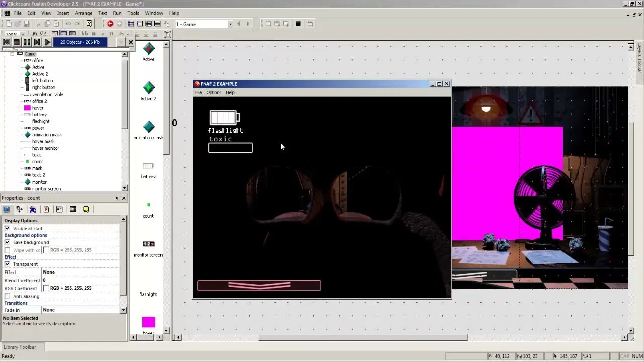Open the Event Editor toolbar icon
The height and width of the screenshot is (362, 644).
pyautogui.click(x=149, y=24)
